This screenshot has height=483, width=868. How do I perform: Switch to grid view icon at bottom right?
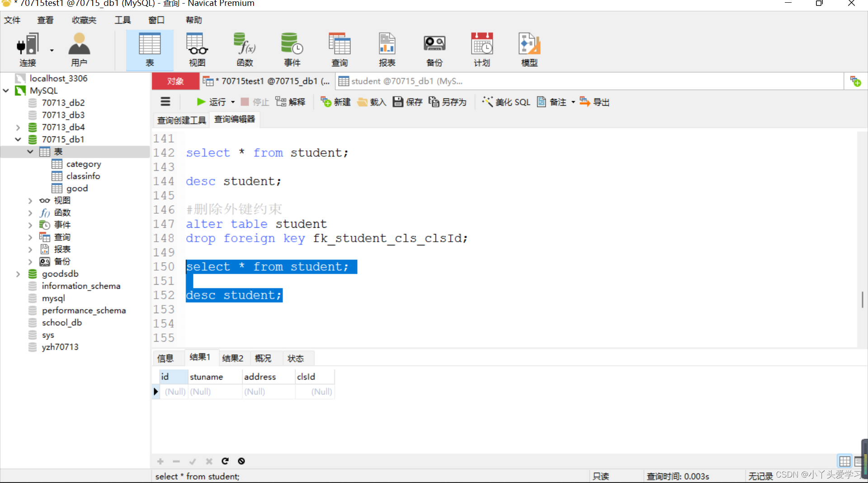click(x=844, y=461)
